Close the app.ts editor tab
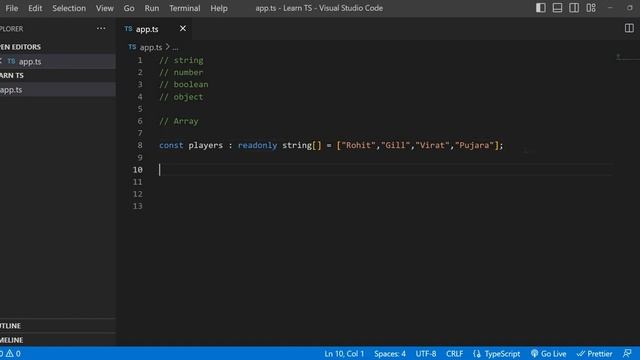Screen dimensions: 640x360 [183, 29]
